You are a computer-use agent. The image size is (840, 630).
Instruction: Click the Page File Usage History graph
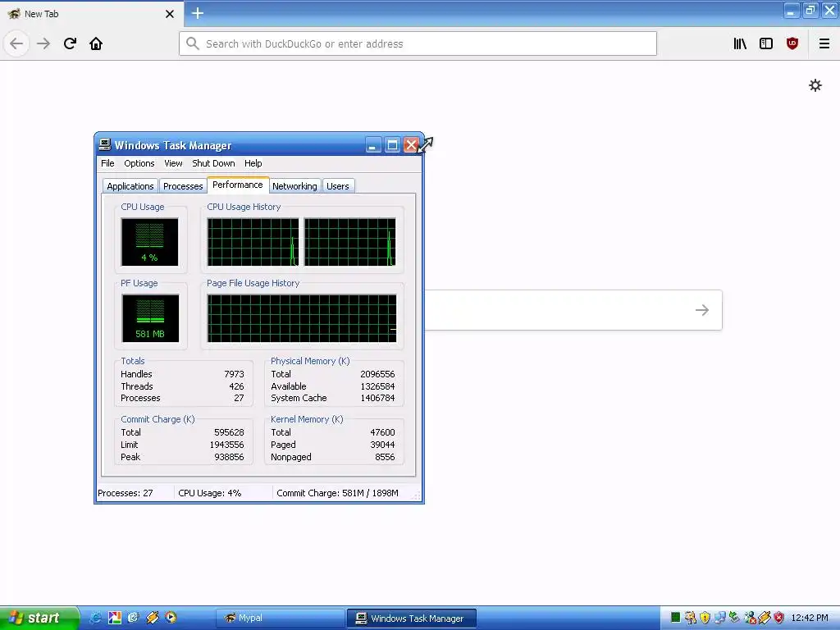tap(302, 318)
